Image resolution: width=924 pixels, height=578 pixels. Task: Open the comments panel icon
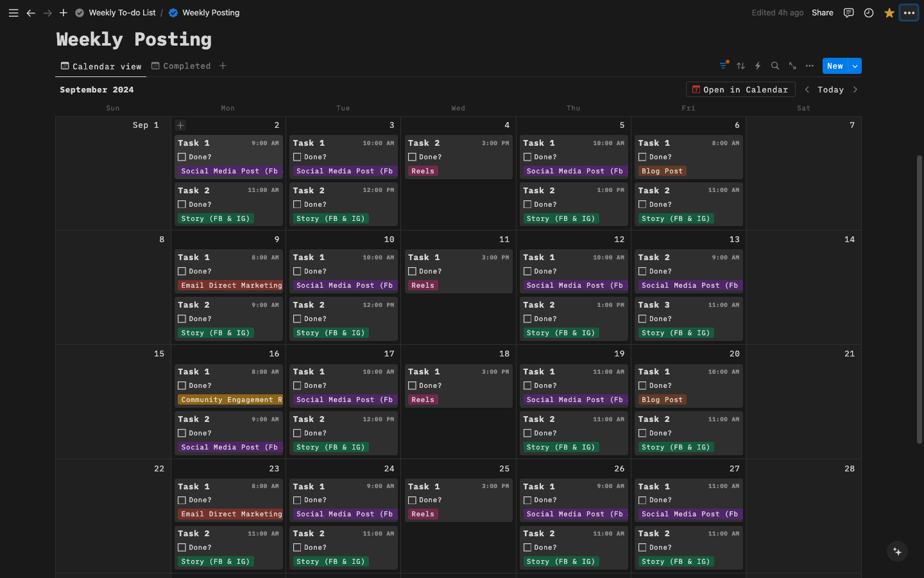pyautogui.click(x=848, y=13)
